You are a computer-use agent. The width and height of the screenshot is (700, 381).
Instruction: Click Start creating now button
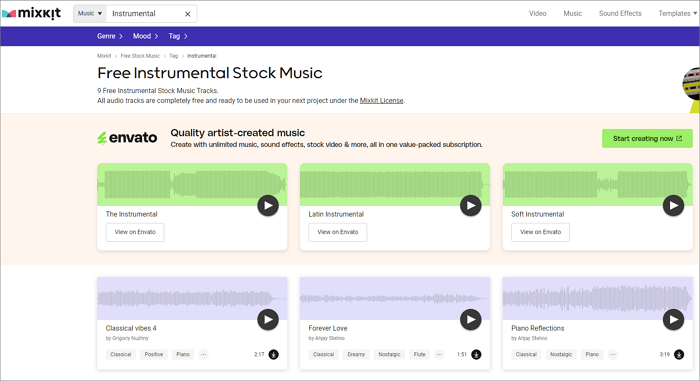point(647,138)
